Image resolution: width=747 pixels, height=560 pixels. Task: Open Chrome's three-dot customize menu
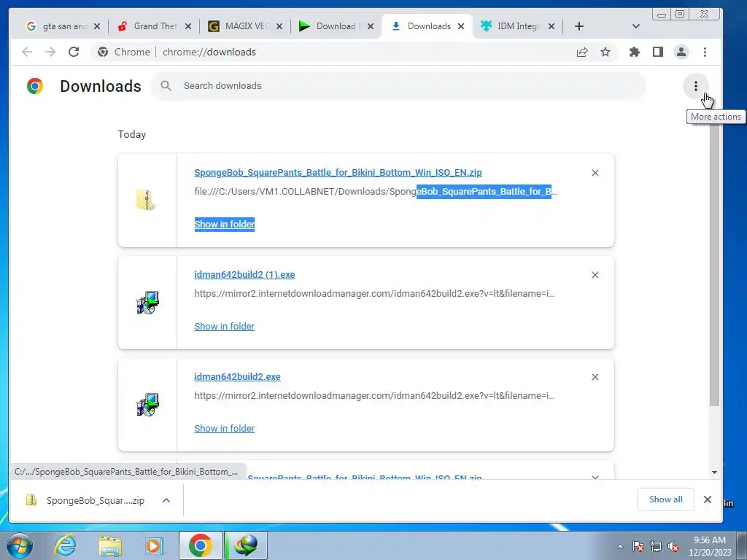coord(705,52)
